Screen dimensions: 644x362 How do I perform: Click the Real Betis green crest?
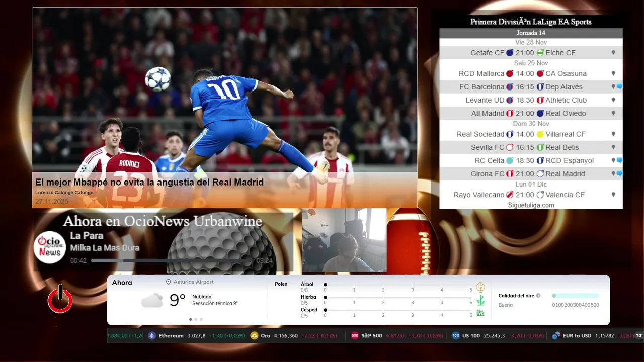coord(540,147)
